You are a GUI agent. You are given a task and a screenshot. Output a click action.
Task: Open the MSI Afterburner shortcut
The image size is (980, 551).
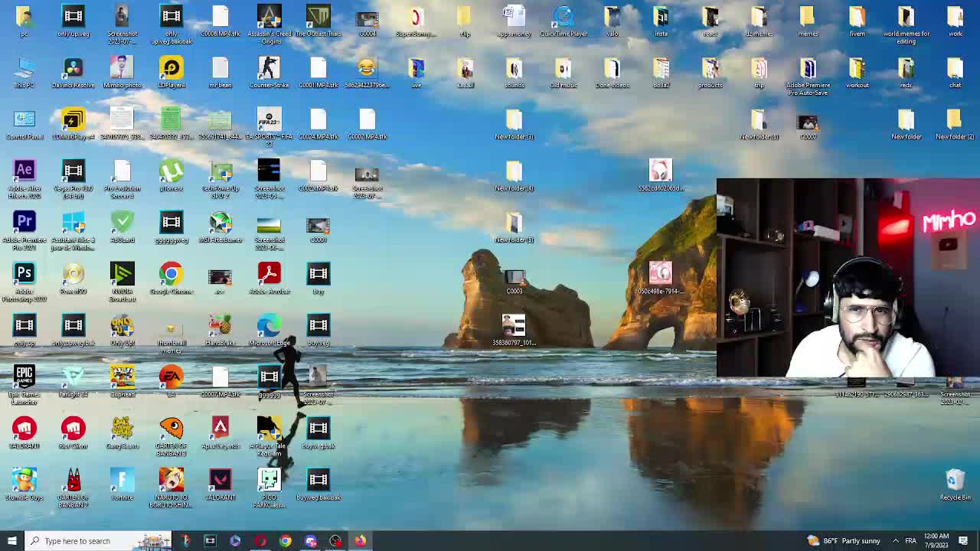pos(220,223)
